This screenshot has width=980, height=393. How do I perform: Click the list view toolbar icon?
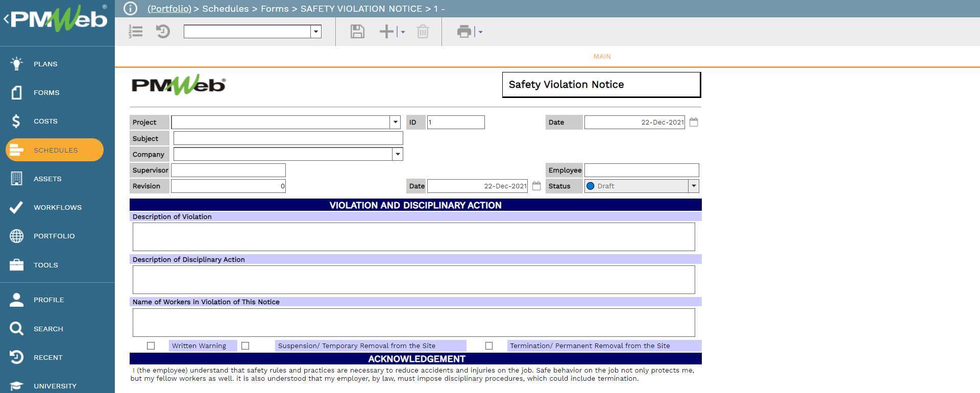coord(135,32)
